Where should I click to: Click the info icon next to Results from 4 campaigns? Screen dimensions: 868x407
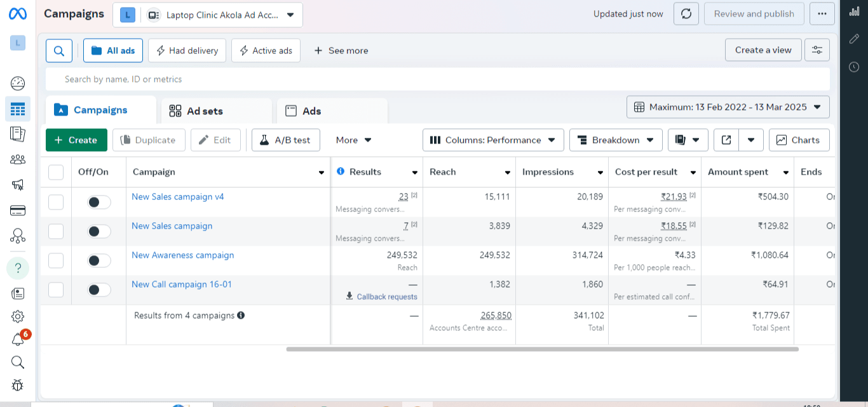point(241,315)
